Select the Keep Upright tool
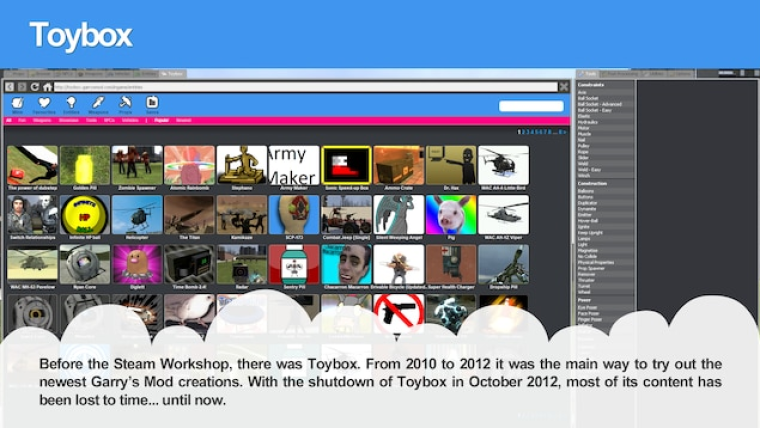The width and height of the screenshot is (760, 428). coord(605,233)
